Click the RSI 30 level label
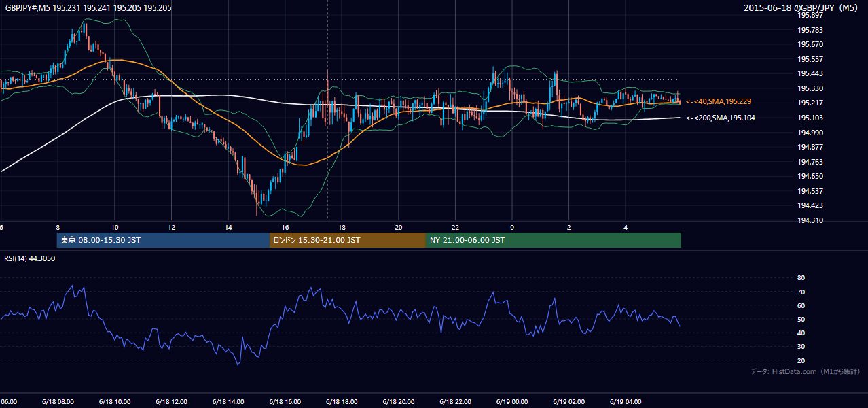Viewport: 868px width, 408px height. tap(801, 347)
